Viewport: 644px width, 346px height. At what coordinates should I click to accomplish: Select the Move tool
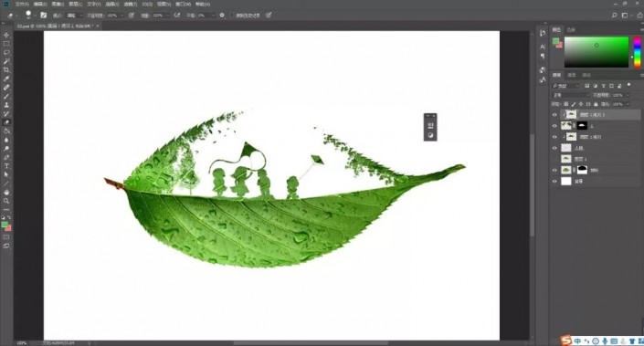[6, 35]
